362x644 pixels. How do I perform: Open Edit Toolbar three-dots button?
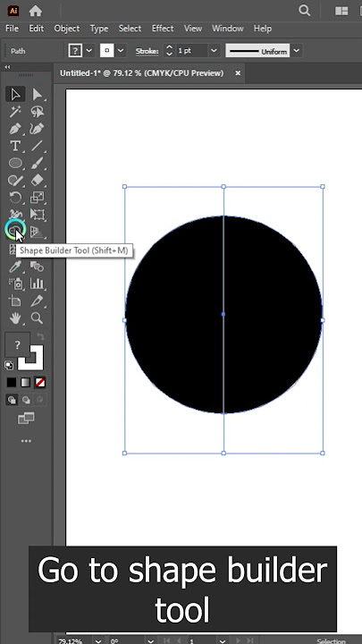click(x=26, y=441)
